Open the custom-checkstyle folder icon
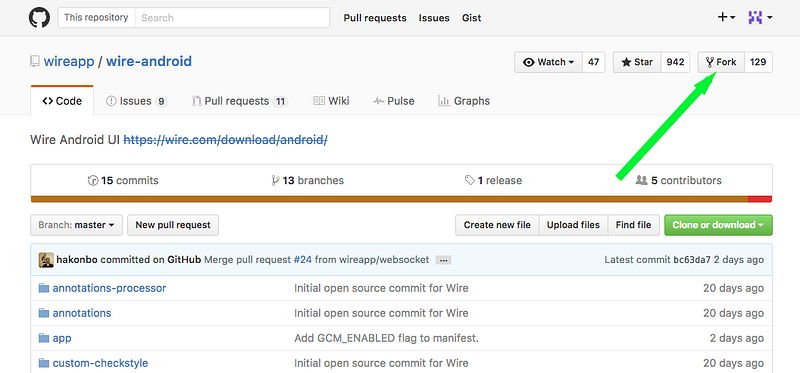Viewport: 800px width, 373px height. tap(44, 363)
